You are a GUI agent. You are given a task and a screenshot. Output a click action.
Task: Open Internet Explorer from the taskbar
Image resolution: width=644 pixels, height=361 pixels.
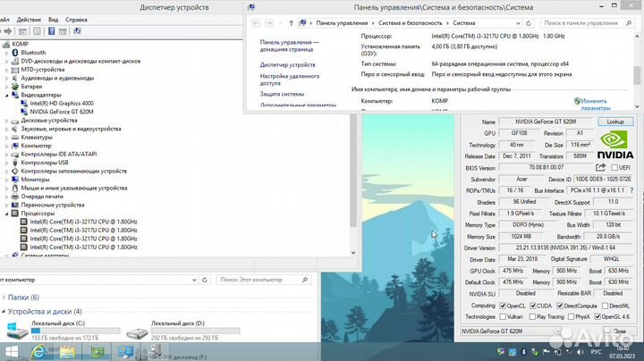click(38, 352)
